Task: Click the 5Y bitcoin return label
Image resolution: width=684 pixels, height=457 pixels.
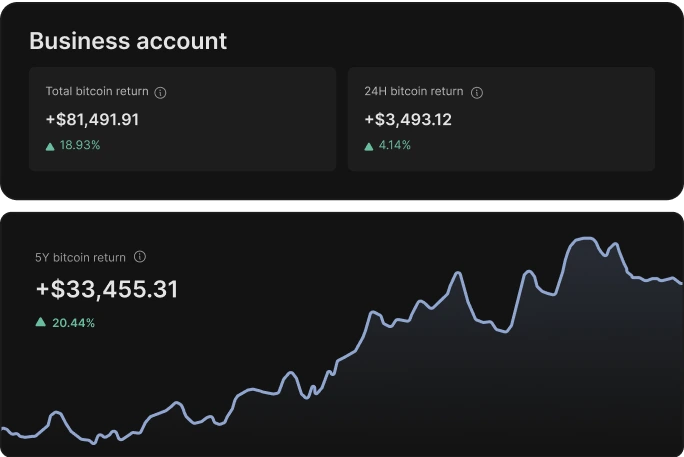Action: coord(81,257)
